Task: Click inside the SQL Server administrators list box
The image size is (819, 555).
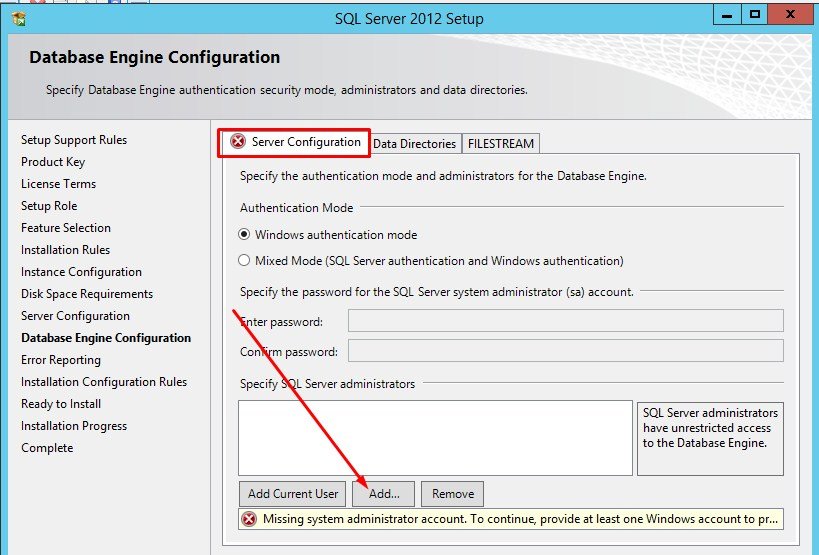Action: 435,438
